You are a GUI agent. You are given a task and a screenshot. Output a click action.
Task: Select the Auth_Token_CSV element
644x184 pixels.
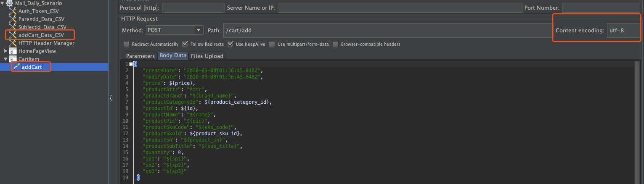(x=38, y=11)
